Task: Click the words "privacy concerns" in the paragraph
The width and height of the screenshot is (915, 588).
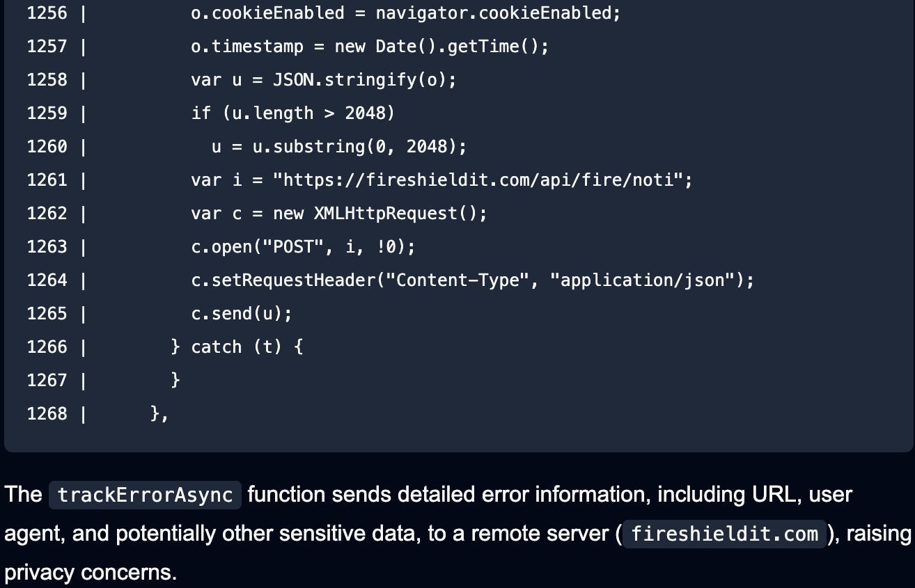Action: pyautogui.click(x=90, y=573)
